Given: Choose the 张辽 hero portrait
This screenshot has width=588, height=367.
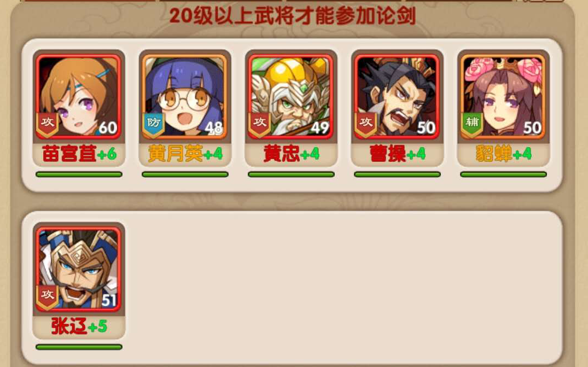Looking at the screenshot, I should pos(79,269).
